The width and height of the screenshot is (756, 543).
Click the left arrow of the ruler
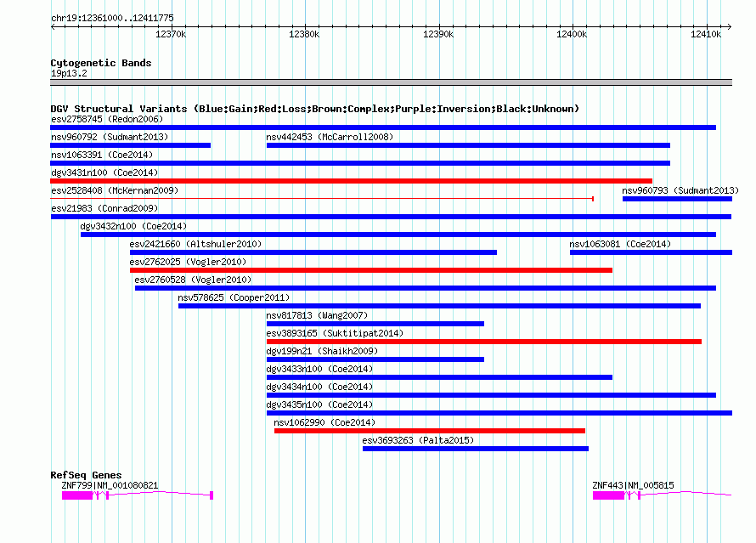tap(53, 26)
